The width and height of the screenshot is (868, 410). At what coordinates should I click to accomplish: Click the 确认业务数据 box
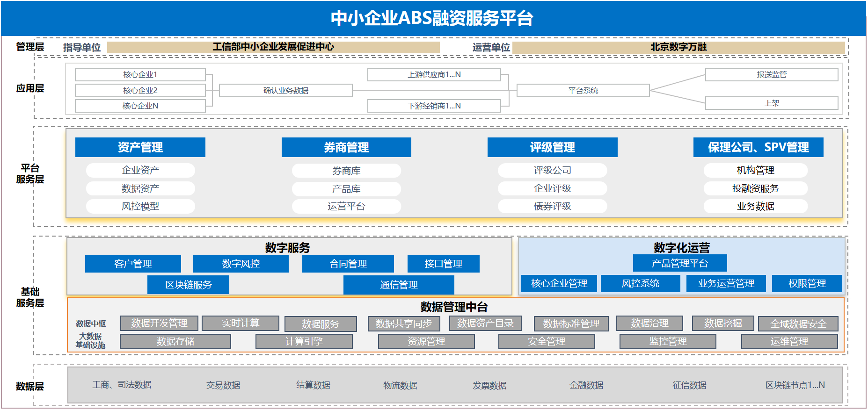pyautogui.click(x=286, y=90)
